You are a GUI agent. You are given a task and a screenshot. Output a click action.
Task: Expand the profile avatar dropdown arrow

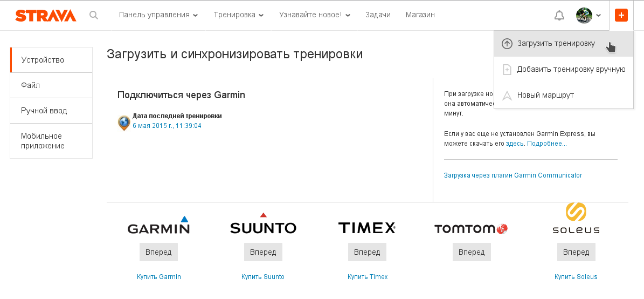[598, 15]
